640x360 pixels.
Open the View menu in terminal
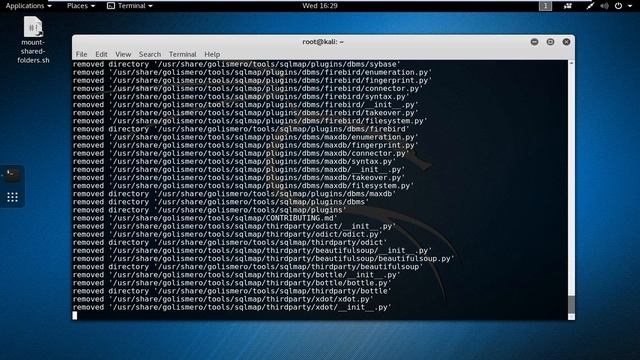123,54
